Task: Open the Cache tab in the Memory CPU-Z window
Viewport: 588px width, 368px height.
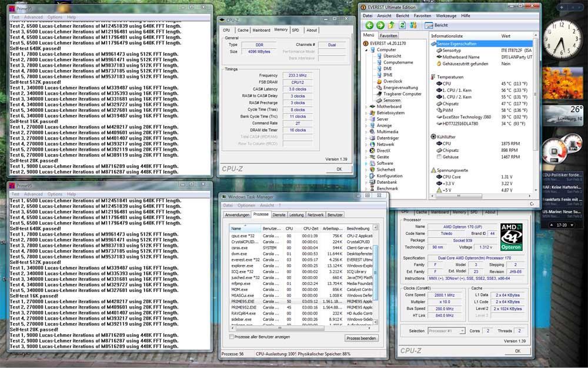Action: 243,30
